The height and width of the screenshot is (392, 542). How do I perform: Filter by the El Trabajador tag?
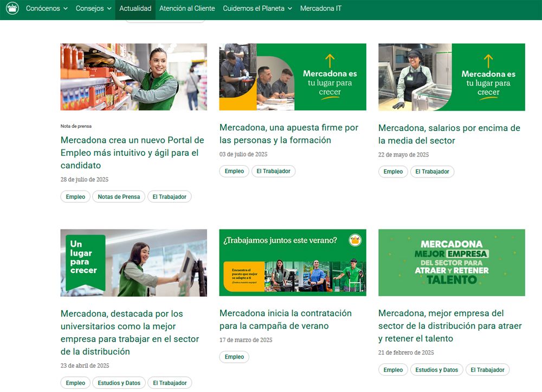click(170, 197)
